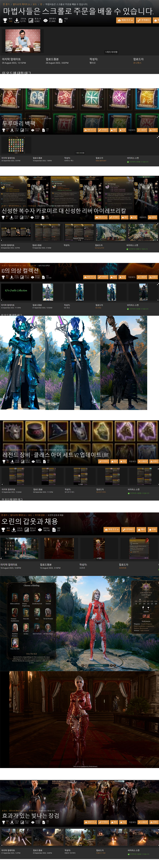This screenshot has width=159, height=868.
Task: Click trophy icon on IO의 의상 컬렉션 stats
Action: click(3, 277)
